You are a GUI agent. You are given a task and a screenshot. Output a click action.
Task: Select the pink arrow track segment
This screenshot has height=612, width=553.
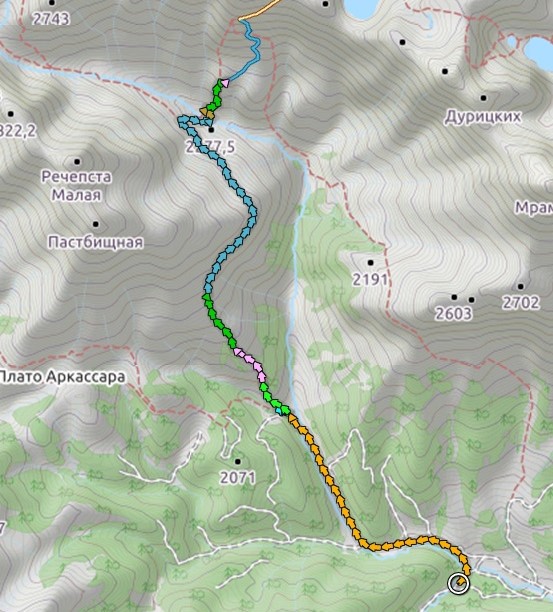tap(251, 364)
